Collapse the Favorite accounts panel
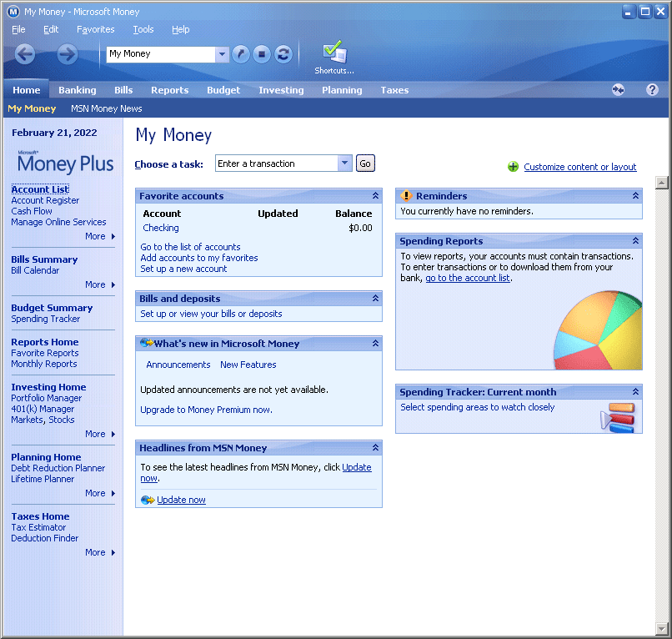672x639 pixels. (x=375, y=196)
